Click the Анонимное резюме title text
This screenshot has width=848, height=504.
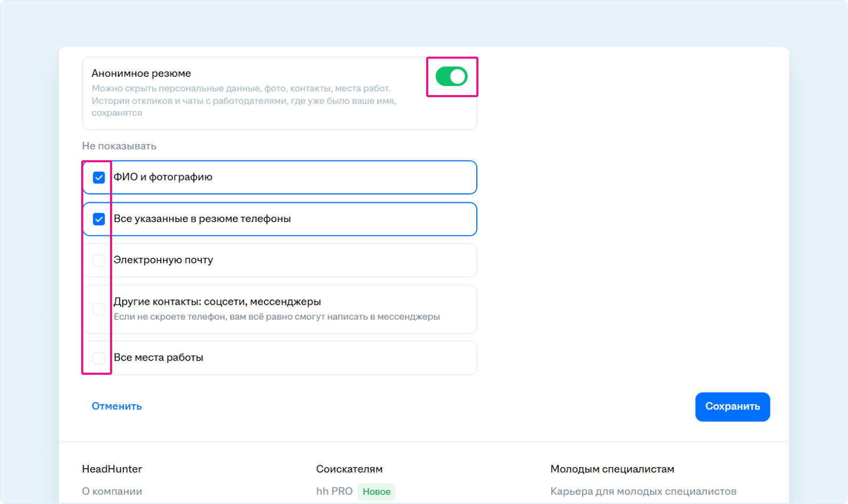pos(141,73)
